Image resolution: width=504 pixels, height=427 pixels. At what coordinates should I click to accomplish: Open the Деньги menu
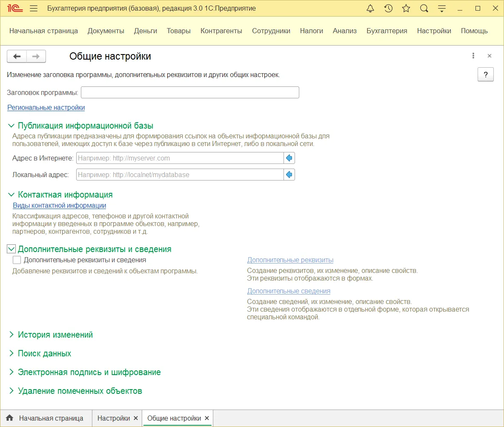[145, 31]
